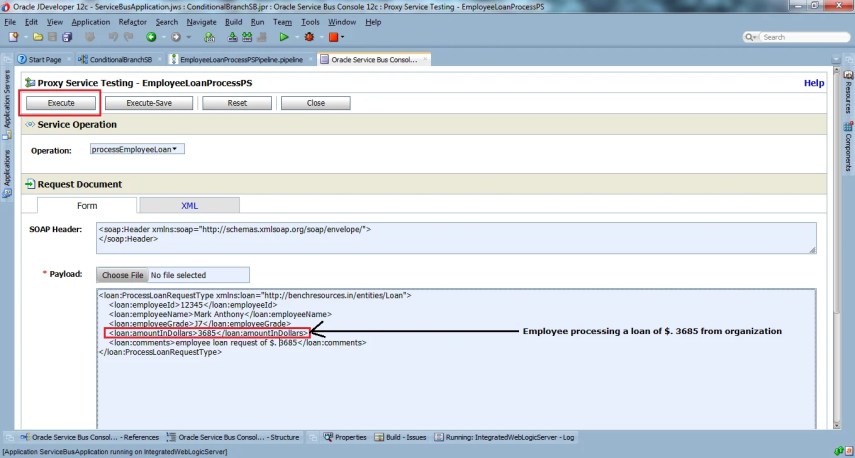Viewport: 855px width, 458px height.
Task: Open dropdown arrow beside the Forward icon
Action: tap(189, 38)
